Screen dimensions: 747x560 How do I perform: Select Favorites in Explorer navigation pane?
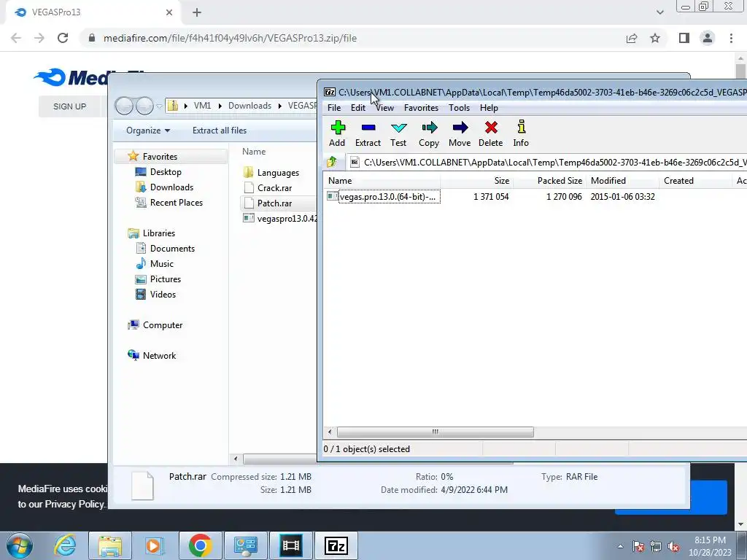[x=160, y=156]
